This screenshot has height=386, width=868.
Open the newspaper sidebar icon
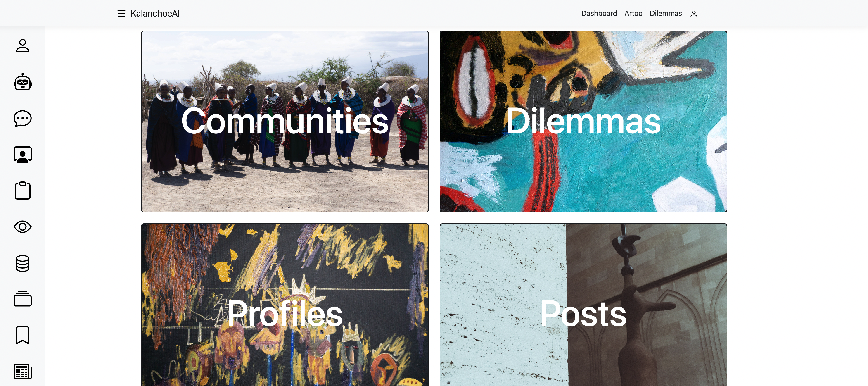[x=23, y=372]
